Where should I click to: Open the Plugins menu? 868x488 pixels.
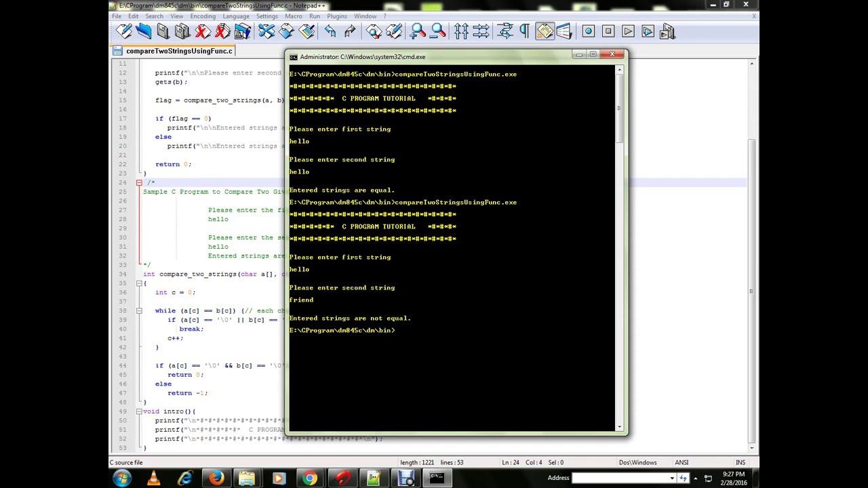pos(337,16)
